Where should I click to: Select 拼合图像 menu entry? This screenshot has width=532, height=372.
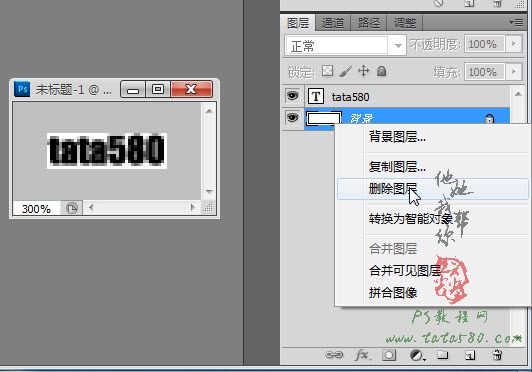(x=393, y=293)
